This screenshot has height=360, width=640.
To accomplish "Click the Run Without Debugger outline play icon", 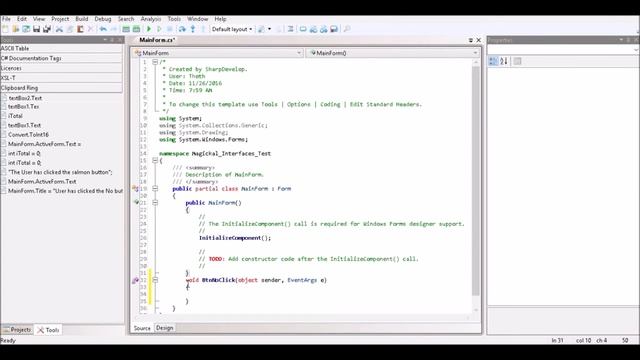I will coord(159,29).
